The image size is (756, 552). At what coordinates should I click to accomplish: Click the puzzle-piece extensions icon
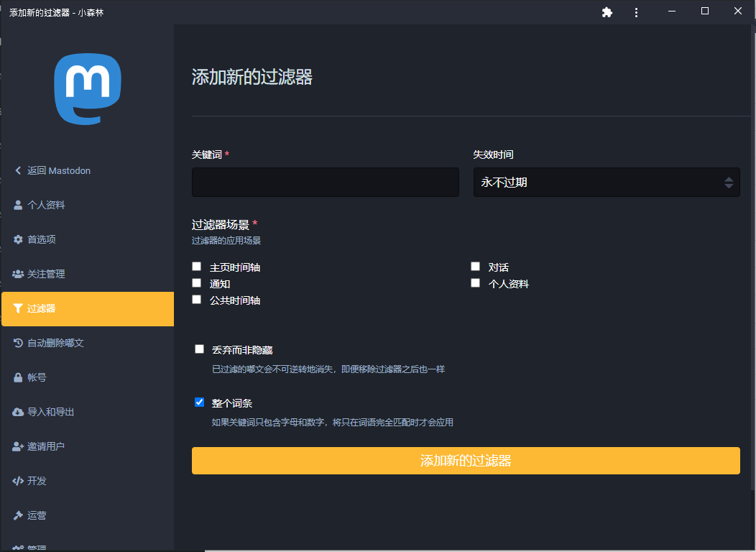click(607, 12)
